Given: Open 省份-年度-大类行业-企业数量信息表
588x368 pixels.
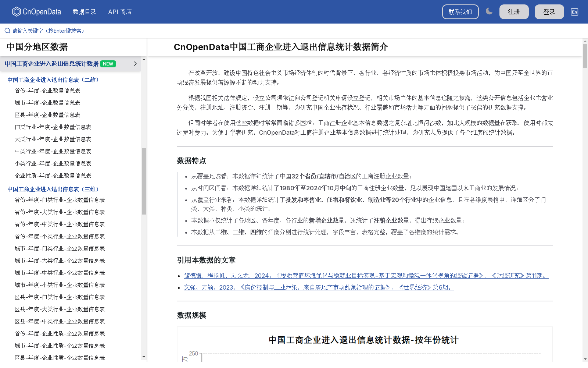Looking at the screenshot, I should [60, 212].
